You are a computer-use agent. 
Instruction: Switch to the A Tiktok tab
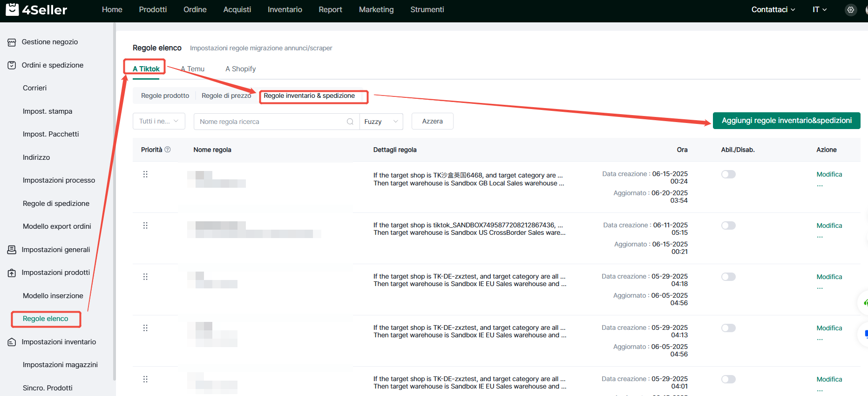click(146, 69)
